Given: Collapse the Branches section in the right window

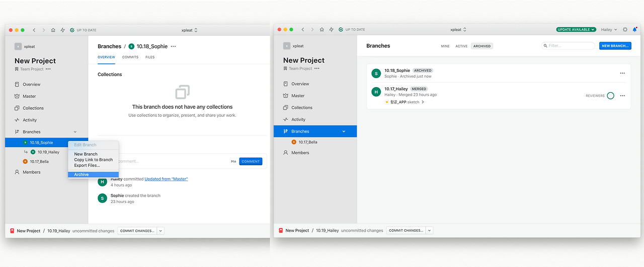Looking at the screenshot, I should point(344,131).
